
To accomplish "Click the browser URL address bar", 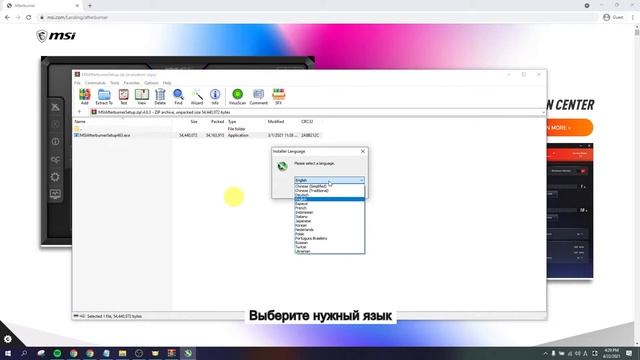I will [x=318, y=18].
